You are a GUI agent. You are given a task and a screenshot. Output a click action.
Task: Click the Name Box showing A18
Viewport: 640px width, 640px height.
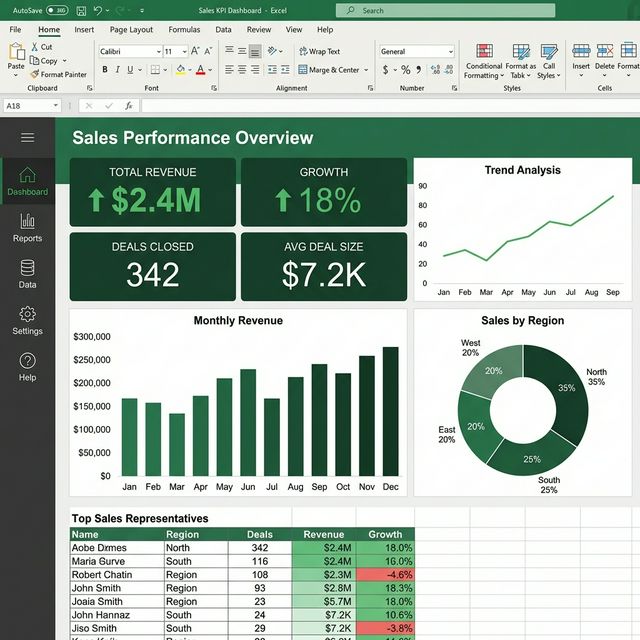32,106
